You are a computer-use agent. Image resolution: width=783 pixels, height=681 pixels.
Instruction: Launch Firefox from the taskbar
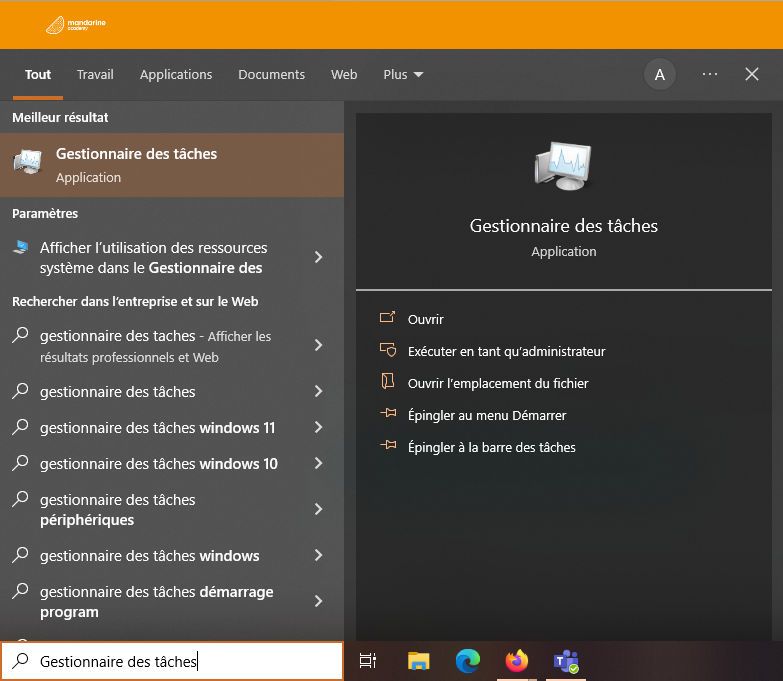516,661
